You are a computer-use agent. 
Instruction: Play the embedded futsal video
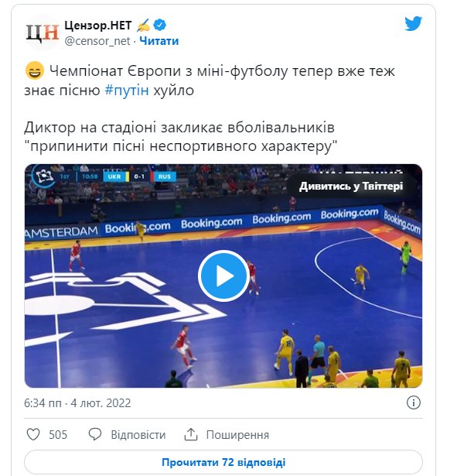223,276
